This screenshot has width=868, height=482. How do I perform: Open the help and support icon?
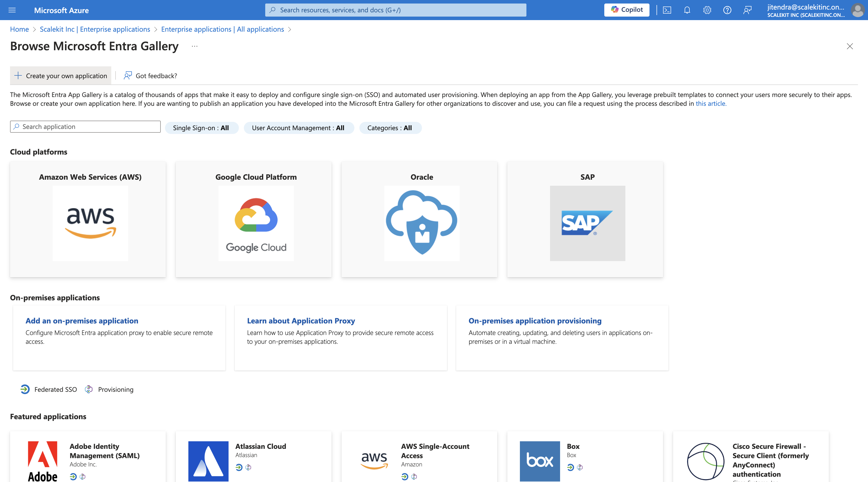(727, 10)
